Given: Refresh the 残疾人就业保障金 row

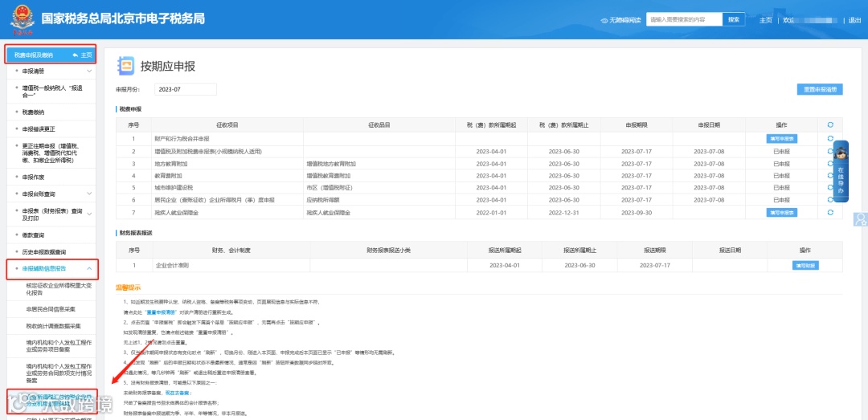Looking at the screenshot, I should 829,213.
